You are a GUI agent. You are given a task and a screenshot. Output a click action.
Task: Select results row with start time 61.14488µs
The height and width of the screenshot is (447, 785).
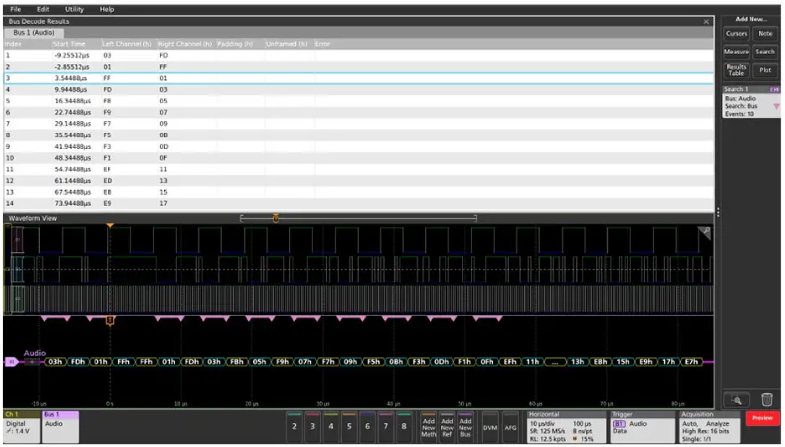pyautogui.click(x=358, y=181)
